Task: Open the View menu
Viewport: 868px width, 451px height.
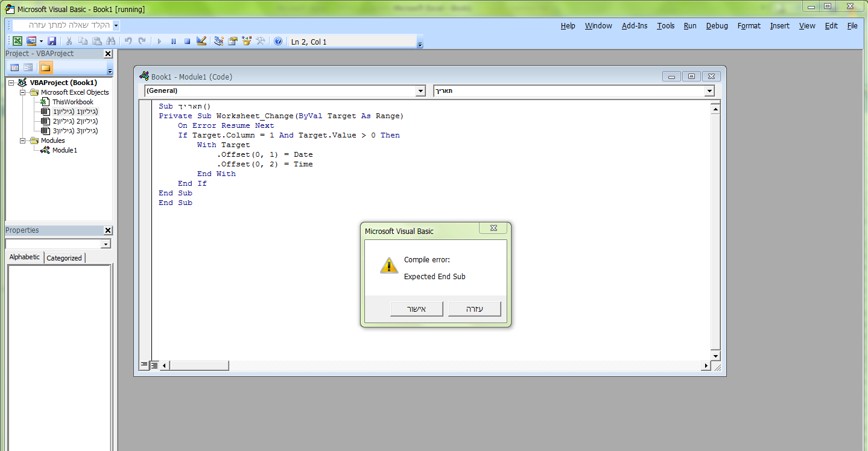Action: [x=807, y=26]
